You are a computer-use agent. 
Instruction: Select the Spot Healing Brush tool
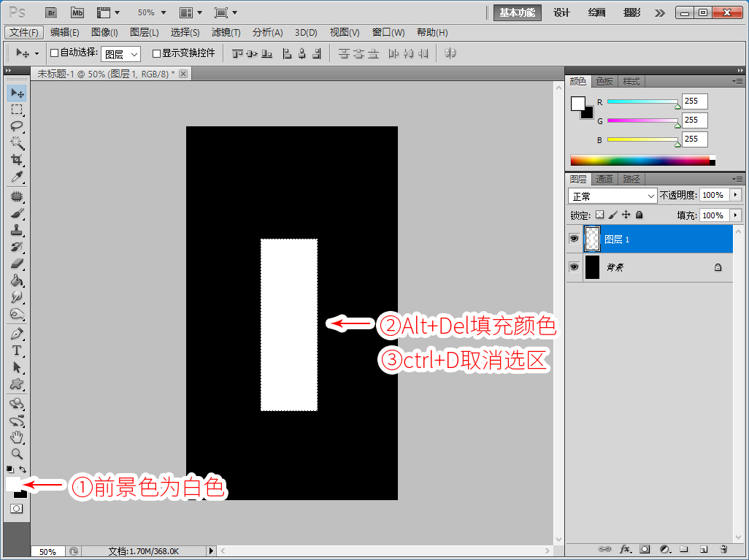coord(17,196)
